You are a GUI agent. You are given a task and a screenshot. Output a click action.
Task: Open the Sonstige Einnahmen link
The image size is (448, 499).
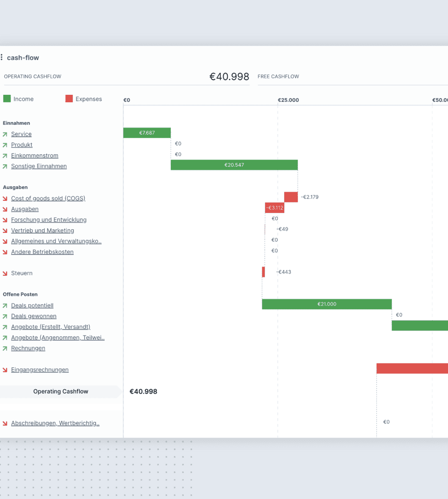(x=39, y=166)
